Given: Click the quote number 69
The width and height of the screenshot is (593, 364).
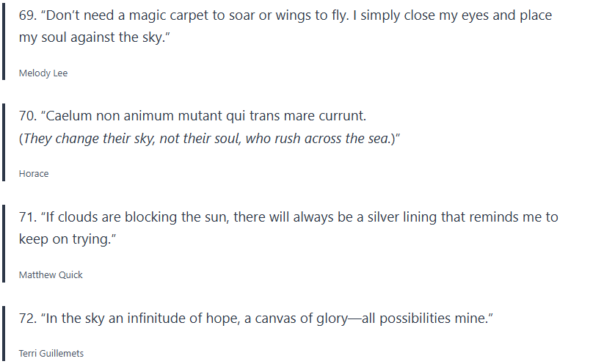Looking at the screenshot, I should [27, 15].
